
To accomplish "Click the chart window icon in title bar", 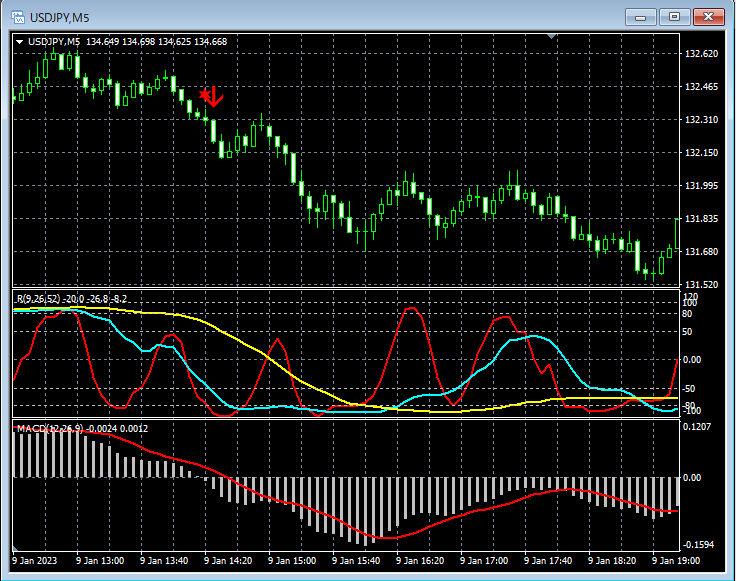I will (18, 16).
